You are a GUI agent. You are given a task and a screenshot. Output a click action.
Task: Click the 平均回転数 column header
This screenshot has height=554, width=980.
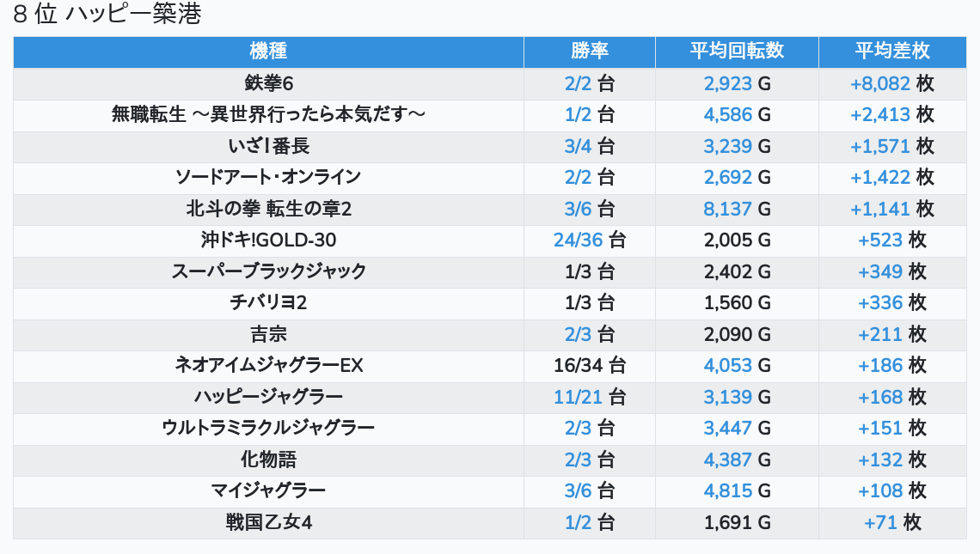737,52
